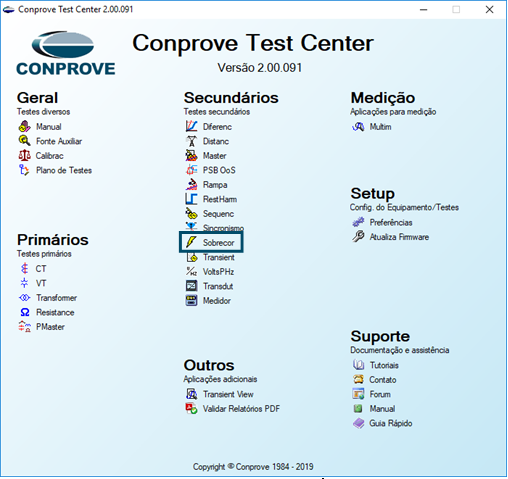Screen dimensions: 508x479
Task: Click the Manual test icon under Geral
Action: pos(24,127)
